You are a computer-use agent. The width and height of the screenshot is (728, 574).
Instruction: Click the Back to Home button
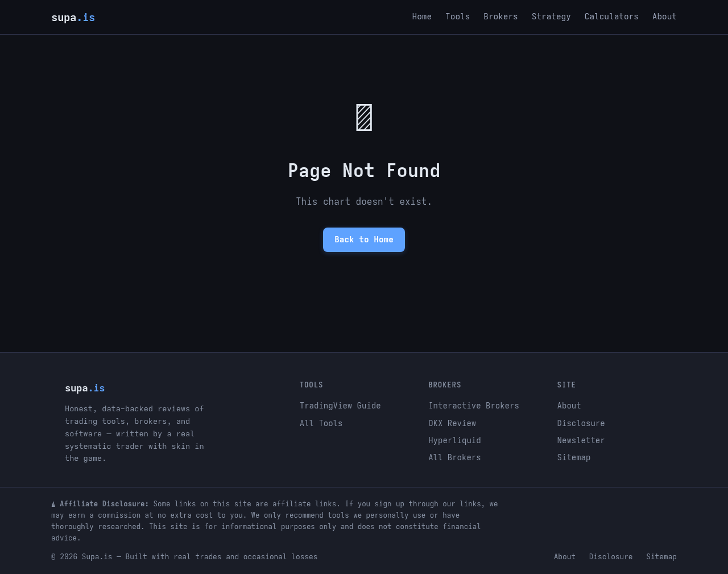(363, 238)
